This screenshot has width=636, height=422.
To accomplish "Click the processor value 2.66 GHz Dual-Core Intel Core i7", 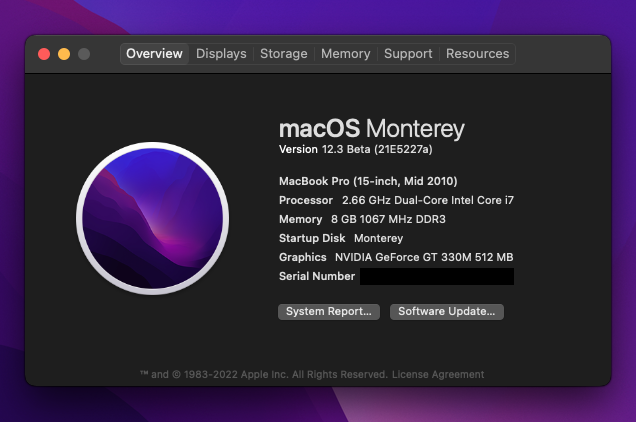I will 428,200.
